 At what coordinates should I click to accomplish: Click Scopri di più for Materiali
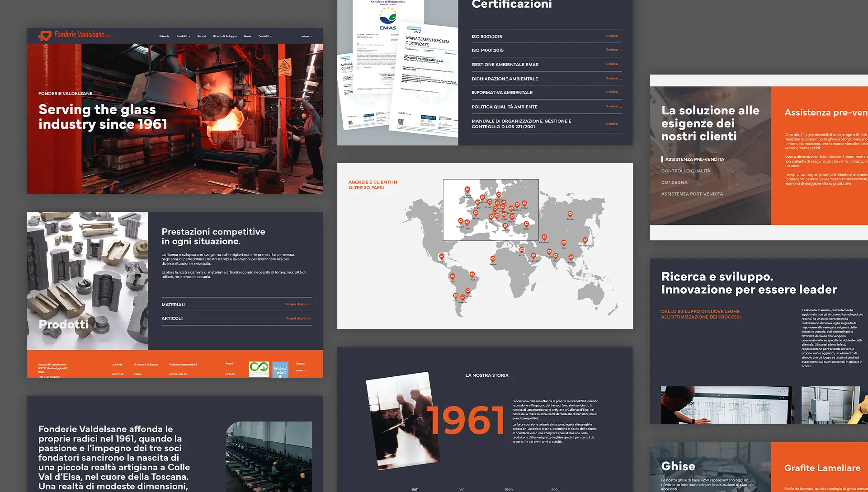298,304
